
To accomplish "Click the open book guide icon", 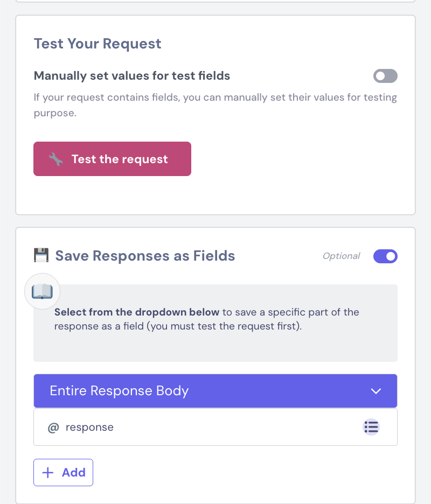I will (42, 292).
